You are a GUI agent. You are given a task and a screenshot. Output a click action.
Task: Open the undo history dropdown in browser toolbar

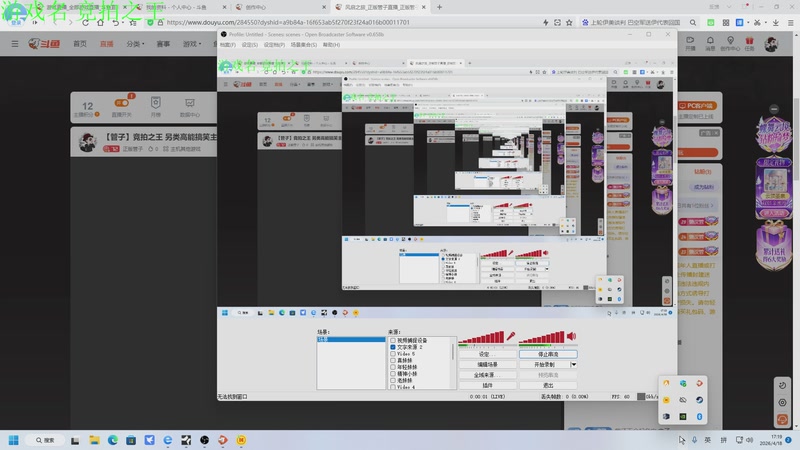[122, 23]
